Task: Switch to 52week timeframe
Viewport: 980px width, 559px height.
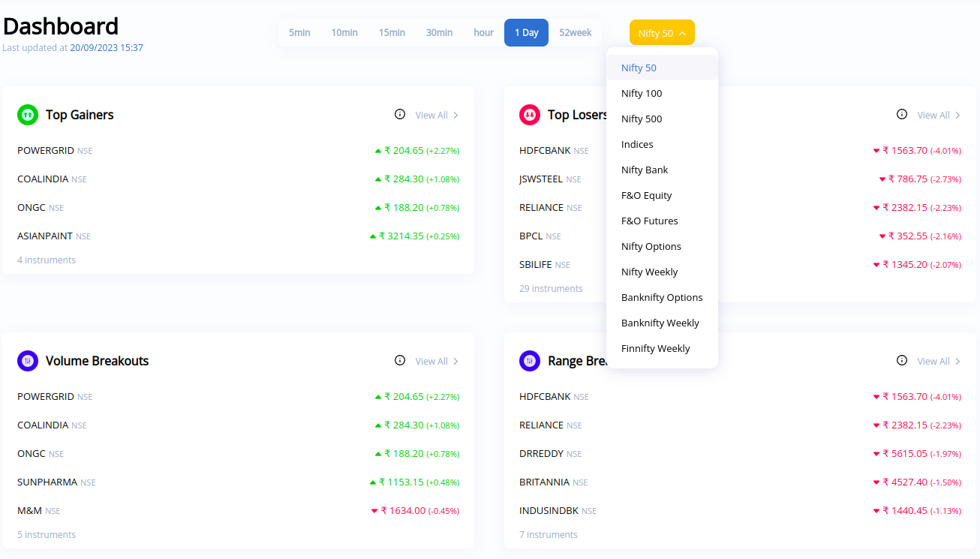Action: tap(576, 33)
